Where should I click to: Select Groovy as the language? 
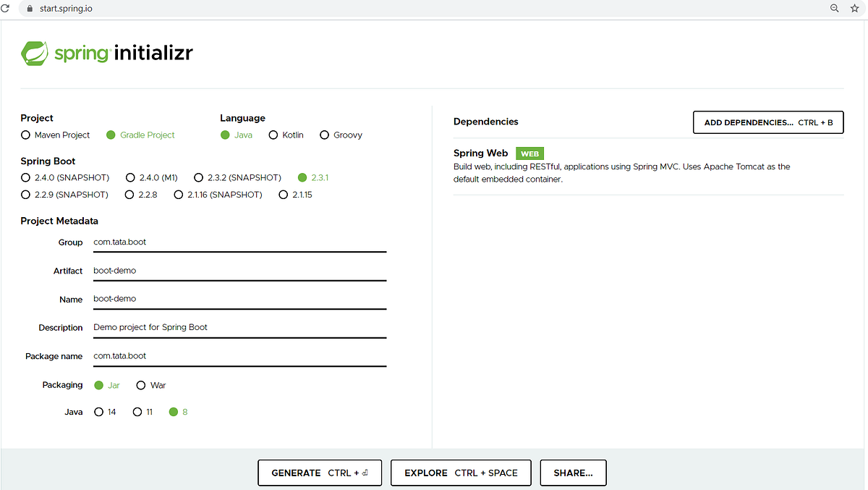coord(323,135)
